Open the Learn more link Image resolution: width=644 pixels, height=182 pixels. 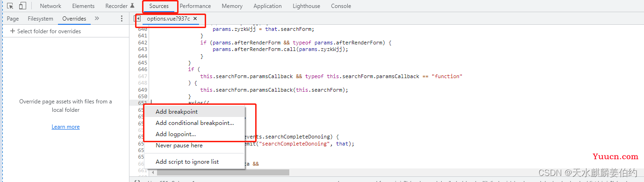coord(65,127)
